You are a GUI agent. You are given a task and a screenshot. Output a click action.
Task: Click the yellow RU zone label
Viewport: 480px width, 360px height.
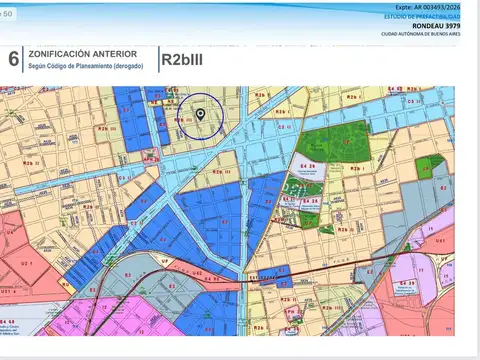[66, 285]
